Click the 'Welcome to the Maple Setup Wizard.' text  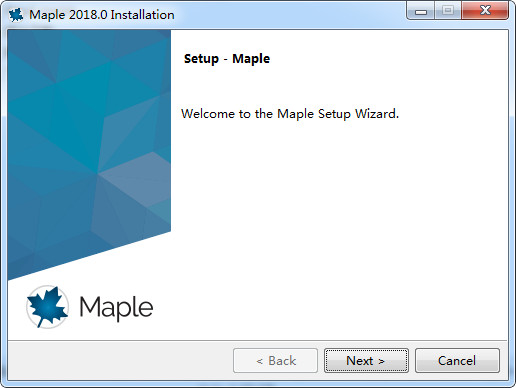(x=290, y=114)
